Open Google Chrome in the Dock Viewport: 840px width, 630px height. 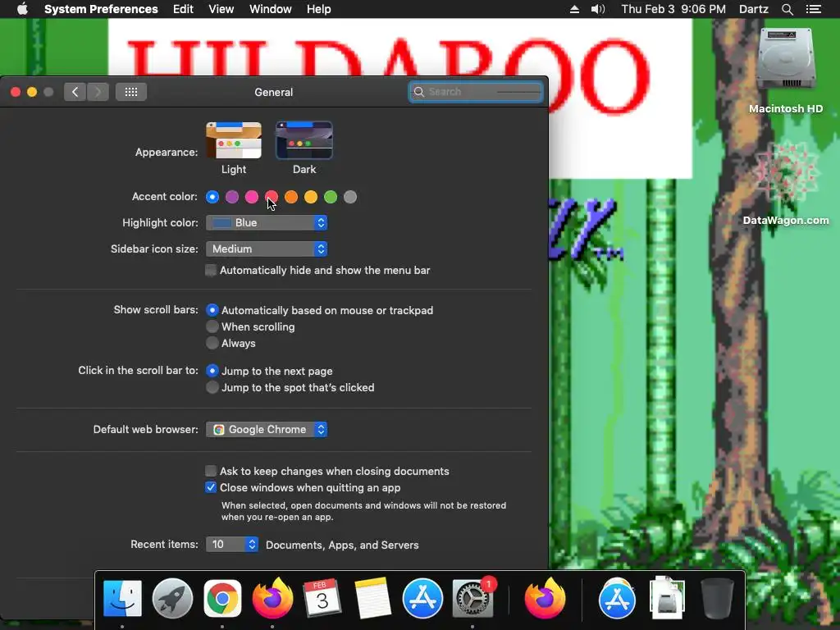222,598
